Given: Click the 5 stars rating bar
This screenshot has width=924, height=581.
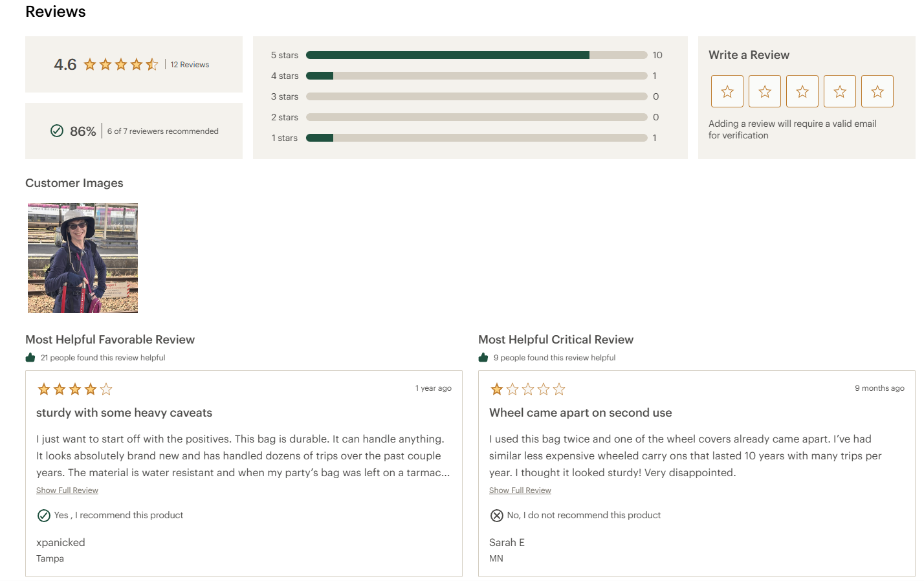Looking at the screenshot, I should (476, 55).
